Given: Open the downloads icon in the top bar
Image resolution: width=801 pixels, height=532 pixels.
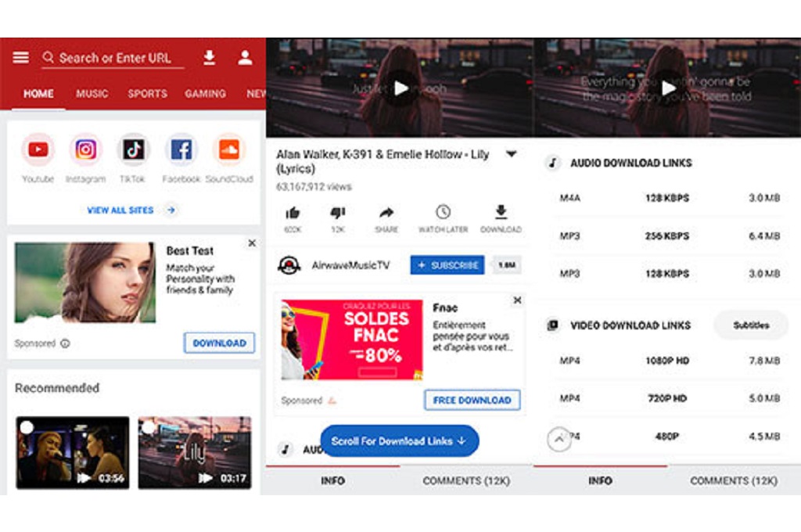Looking at the screenshot, I should tap(207, 57).
